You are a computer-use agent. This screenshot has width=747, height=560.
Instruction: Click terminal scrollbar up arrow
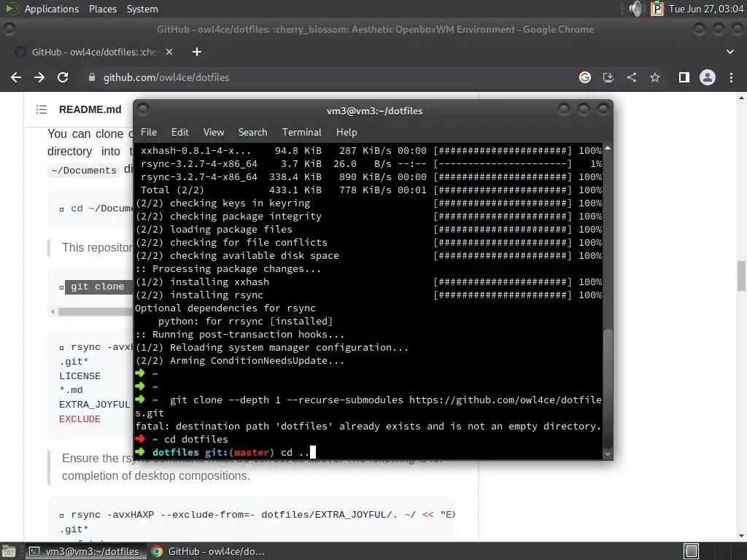(x=608, y=148)
